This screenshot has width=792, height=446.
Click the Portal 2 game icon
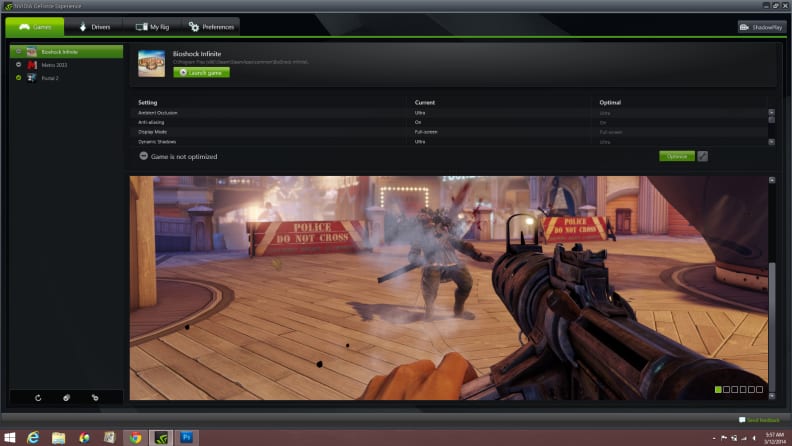click(32, 78)
